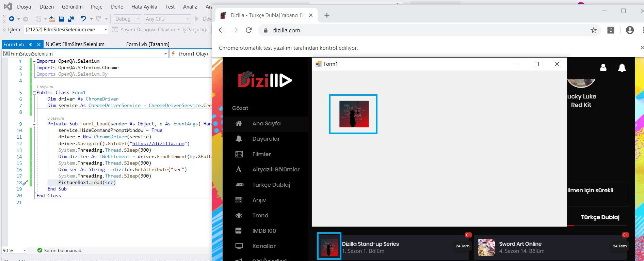Collapse Public Class Form1 block

[x=34, y=93]
